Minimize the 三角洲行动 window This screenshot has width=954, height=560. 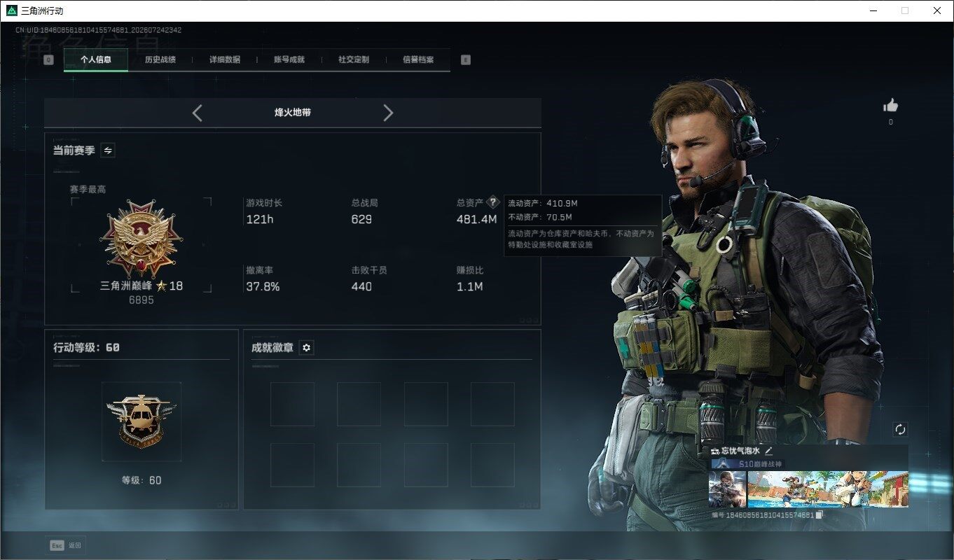[x=873, y=10]
